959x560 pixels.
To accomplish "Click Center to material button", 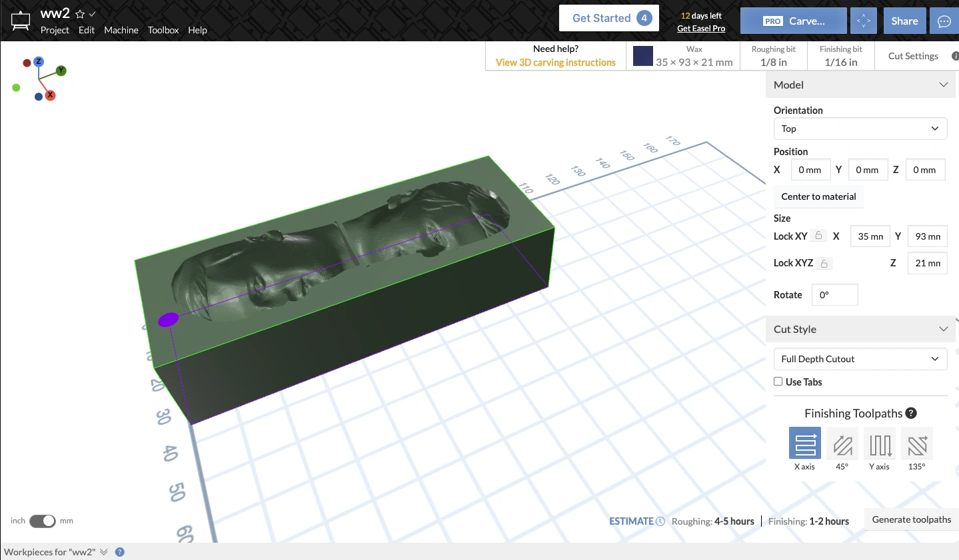I will 818,196.
